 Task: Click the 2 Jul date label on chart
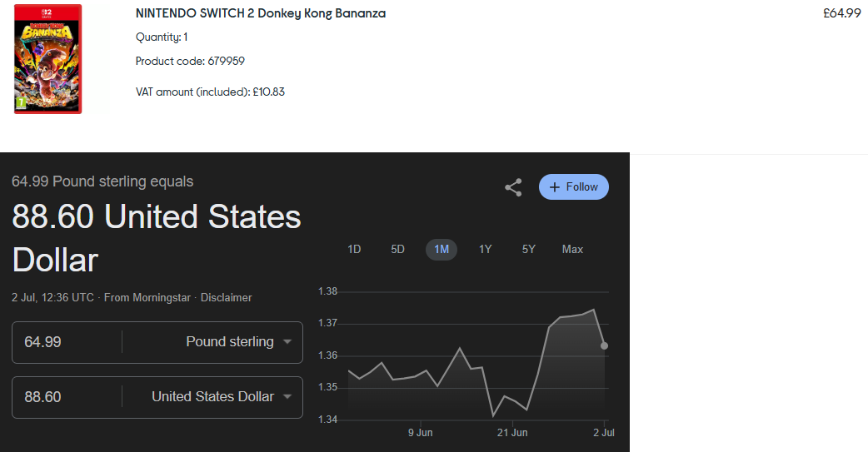[x=603, y=433]
